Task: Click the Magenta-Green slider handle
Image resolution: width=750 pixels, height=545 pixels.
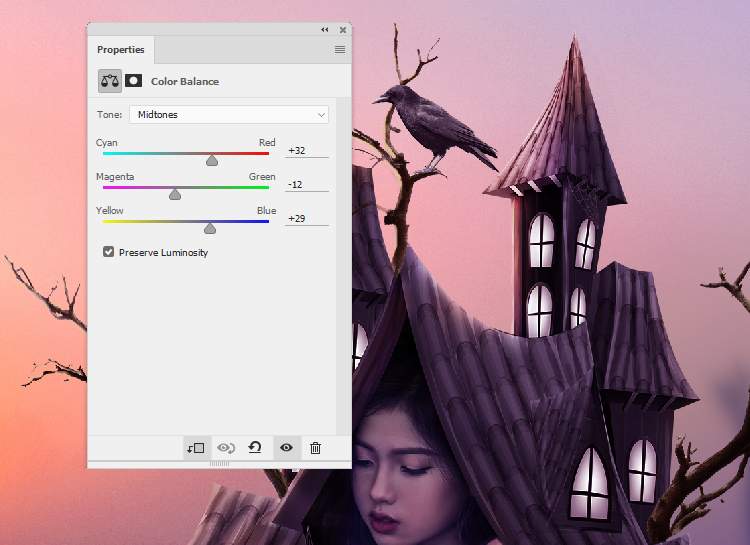Action: (175, 194)
